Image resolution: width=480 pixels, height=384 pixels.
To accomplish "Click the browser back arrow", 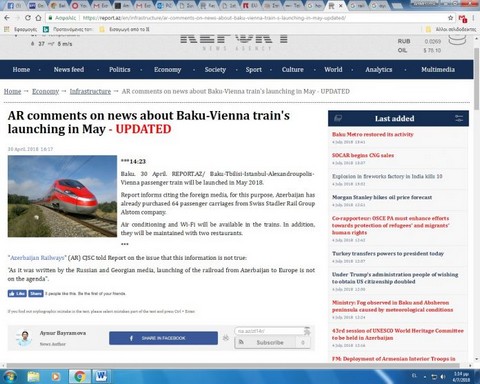I will coord(7,18).
